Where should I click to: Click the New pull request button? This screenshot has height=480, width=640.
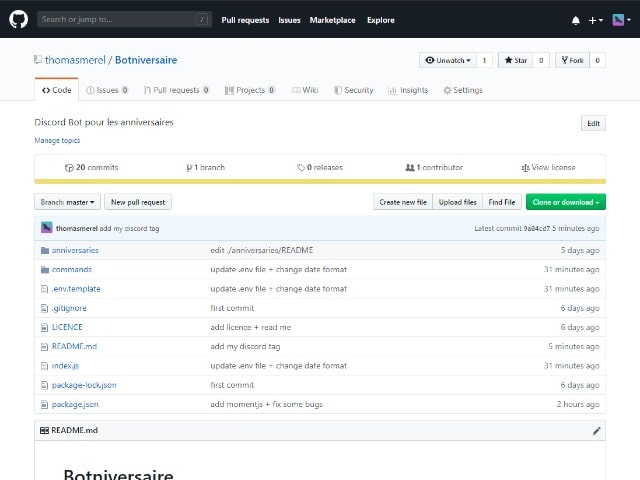pyautogui.click(x=138, y=202)
